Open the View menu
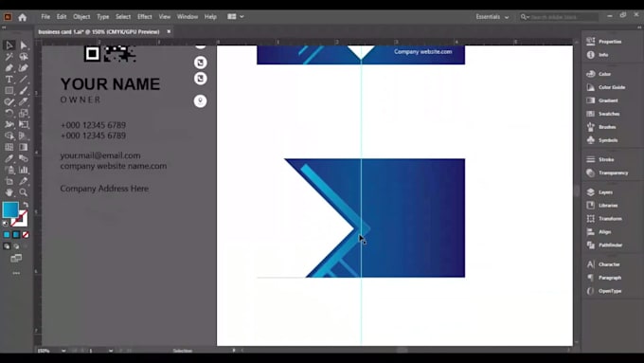Viewport: 644px width, 363px height. [164, 17]
